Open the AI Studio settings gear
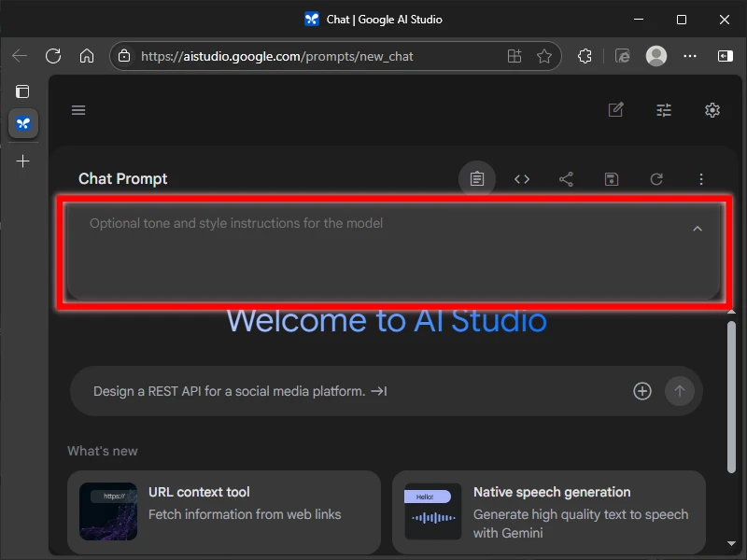The image size is (747, 560). (x=712, y=110)
